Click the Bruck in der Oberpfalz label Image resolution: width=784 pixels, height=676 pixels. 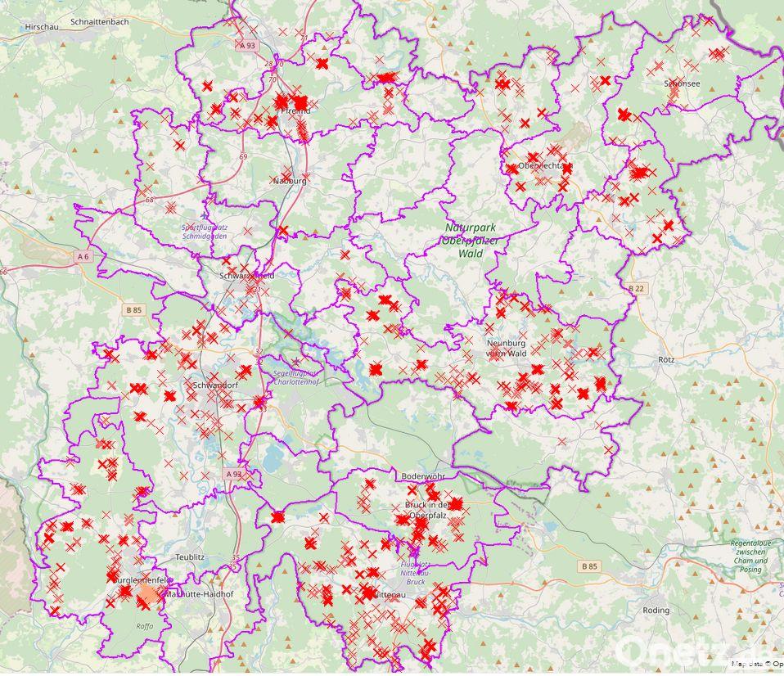pyautogui.click(x=433, y=511)
